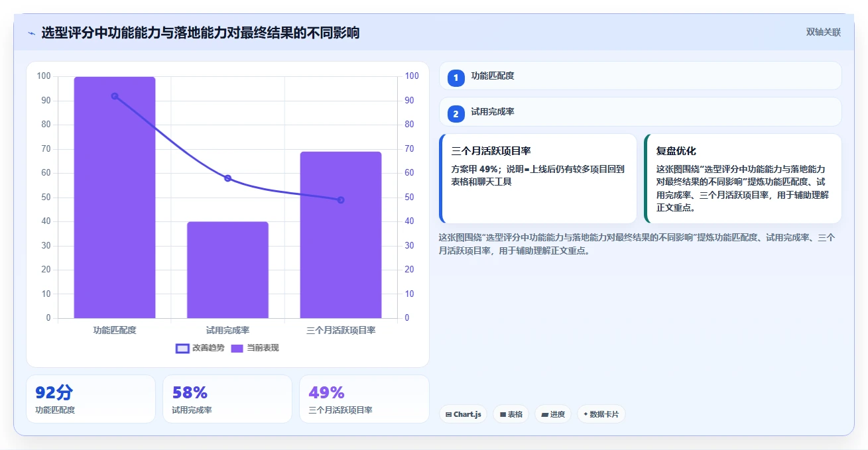This screenshot has width=868, height=450.
Task: Open the 复盘优化 card heading
Action: [676, 151]
